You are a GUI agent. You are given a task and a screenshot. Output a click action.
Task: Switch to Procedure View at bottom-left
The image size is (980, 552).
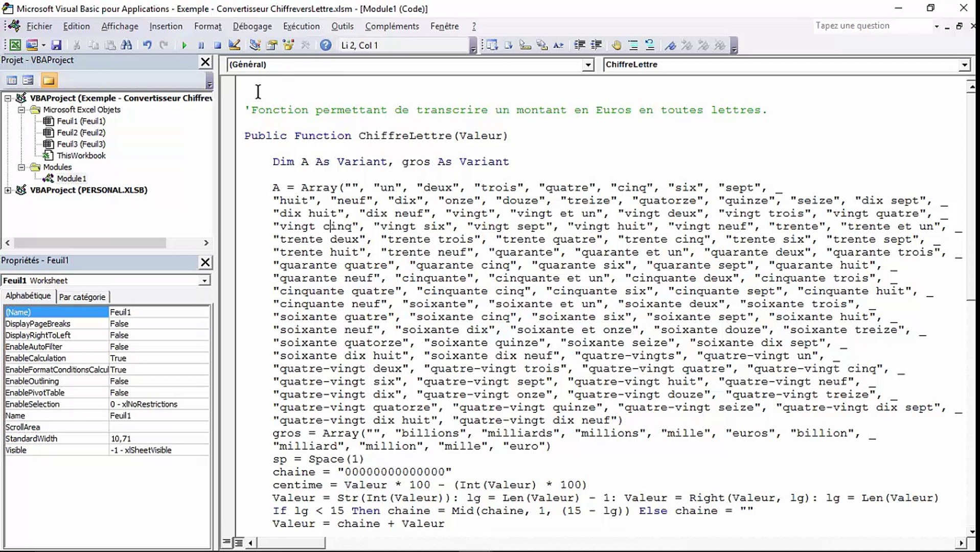click(x=227, y=542)
